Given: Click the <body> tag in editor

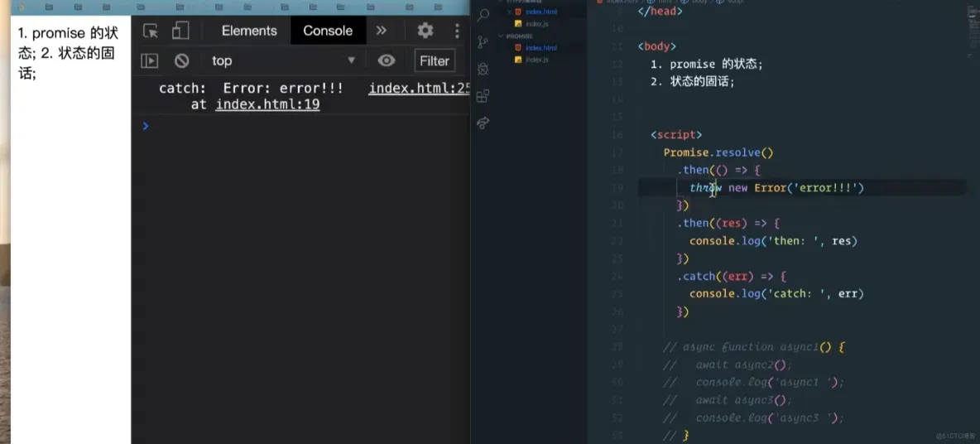Looking at the screenshot, I should (657, 46).
